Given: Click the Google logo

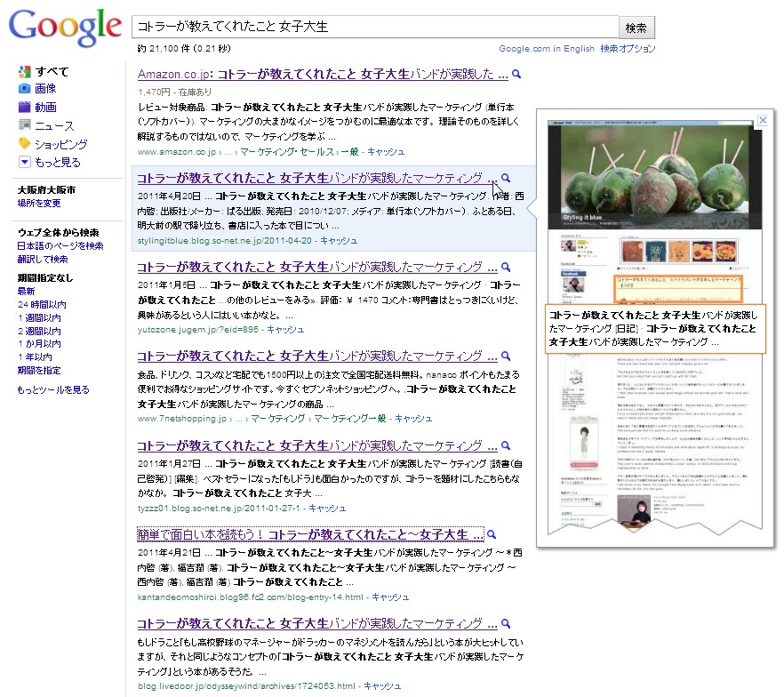Looking at the screenshot, I should (65, 28).
